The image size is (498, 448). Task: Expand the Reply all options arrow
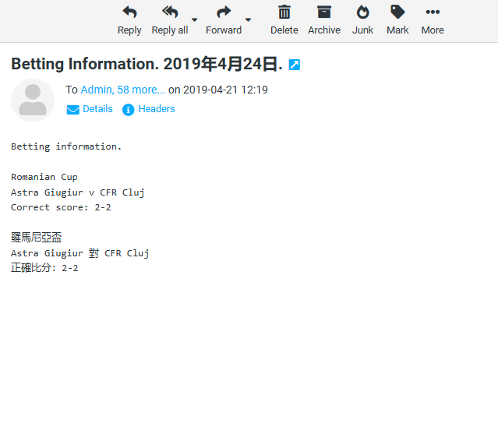(x=195, y=19)
